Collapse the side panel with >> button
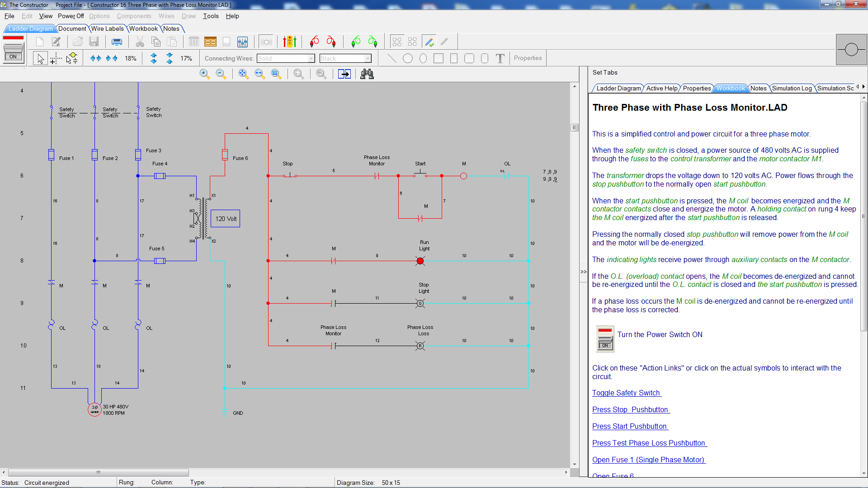Viewport: 868px width, 488px height. [583, 272]
